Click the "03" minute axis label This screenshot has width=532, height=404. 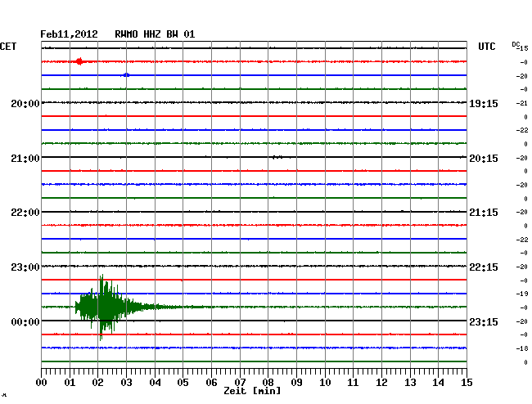coord(126,382)
